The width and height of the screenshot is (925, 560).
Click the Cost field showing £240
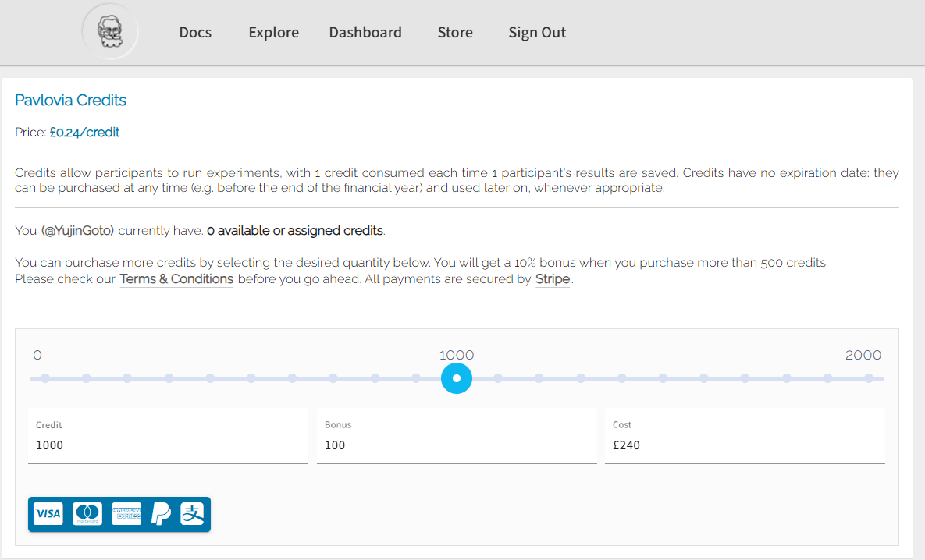pyautogui.click(x=745, y=445)
